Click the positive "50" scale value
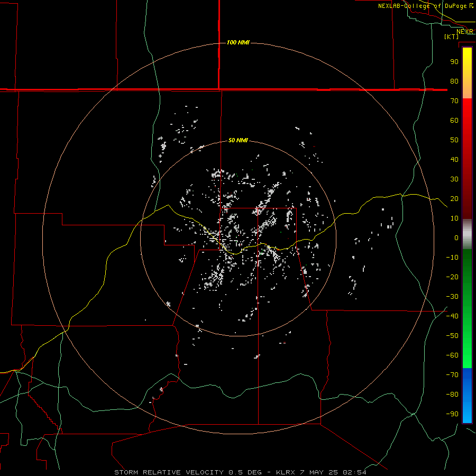Viewport: 476px width, 476px height. (x=454, y=140)
